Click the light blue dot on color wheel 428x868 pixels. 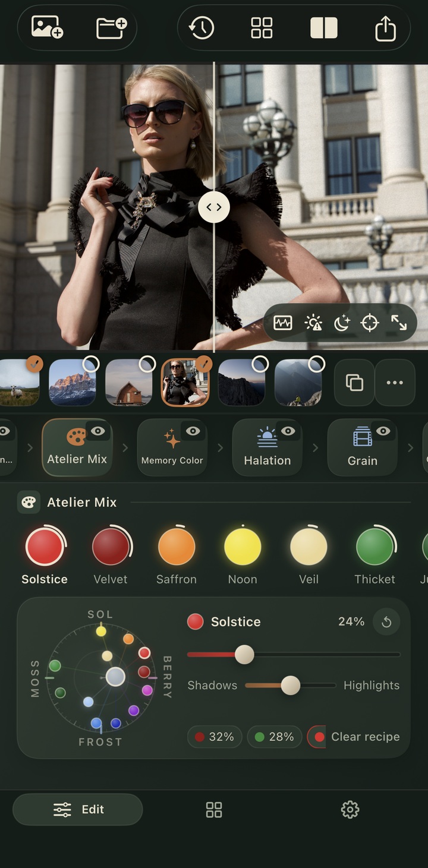point(88,702)
